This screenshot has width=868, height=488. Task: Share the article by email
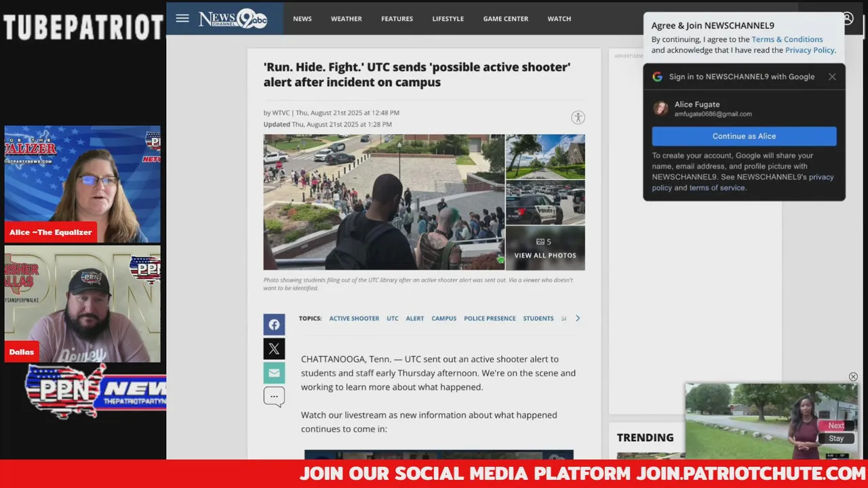[x=274, y=373]
